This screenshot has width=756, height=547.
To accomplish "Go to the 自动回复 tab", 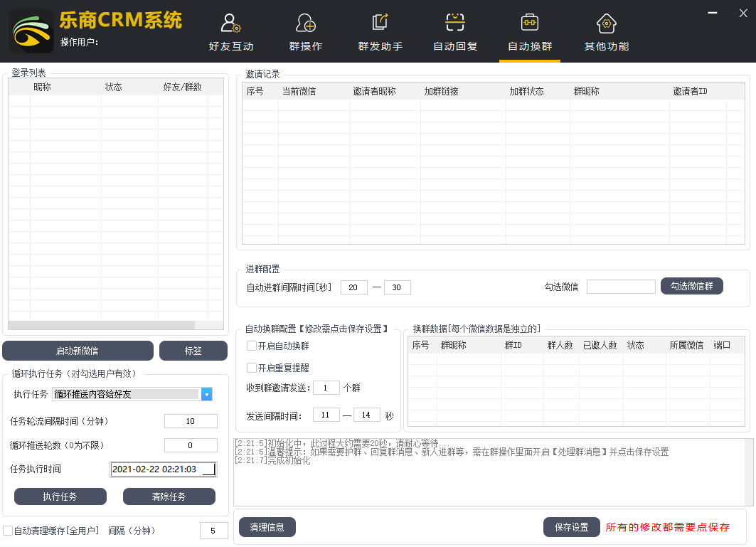I will tap(454, 46).
